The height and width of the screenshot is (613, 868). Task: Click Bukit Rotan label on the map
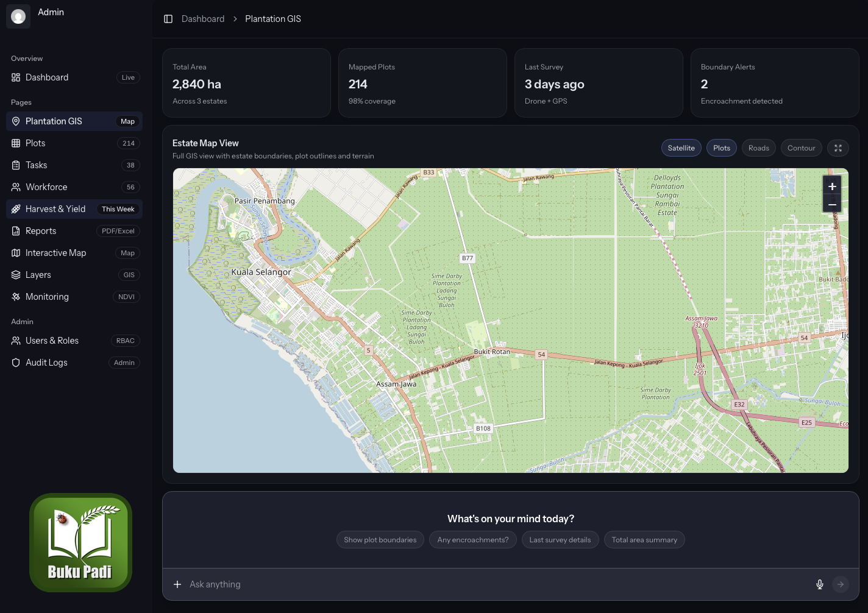pyautogui.click(x=492, y=352)
